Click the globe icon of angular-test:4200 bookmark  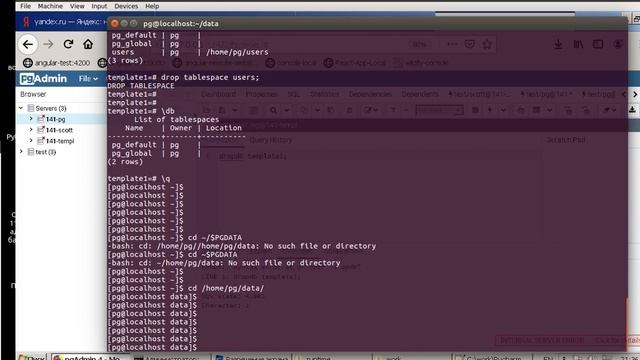point(28,63)
